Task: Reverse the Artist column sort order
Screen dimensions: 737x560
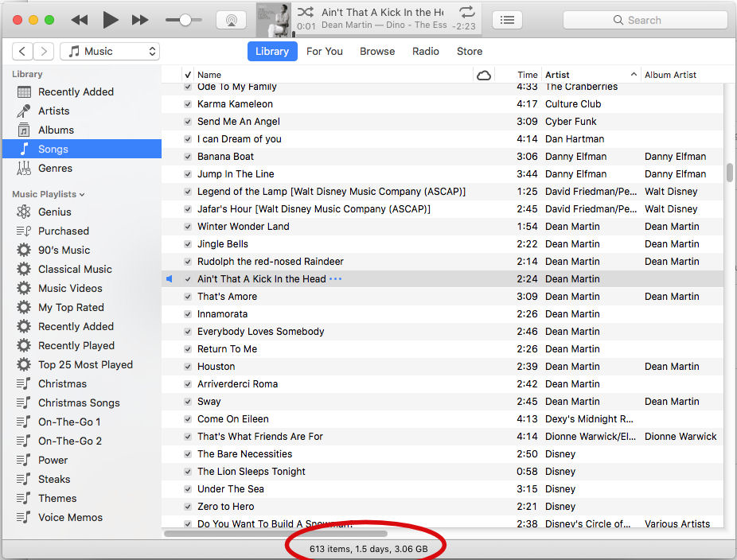Action: (x=591, y=75)
